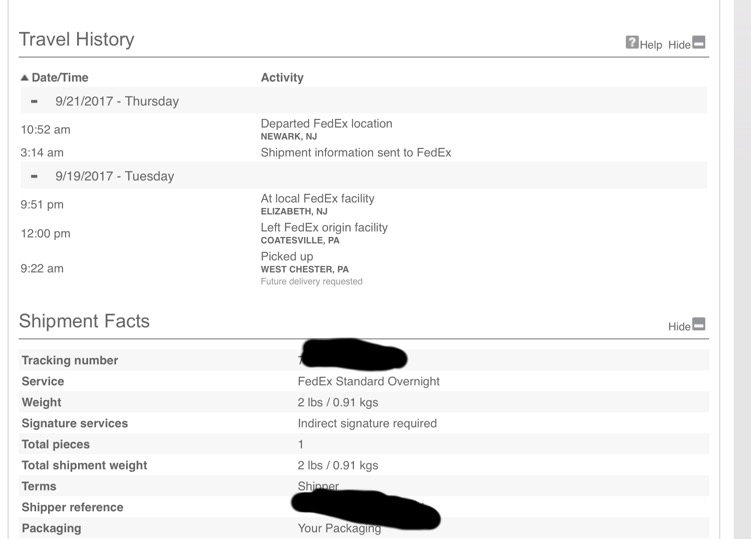The width and height of the screenshot is (751, 539).
Task: Toggle the Date/Time sort arrow
Action: [24, 78]
